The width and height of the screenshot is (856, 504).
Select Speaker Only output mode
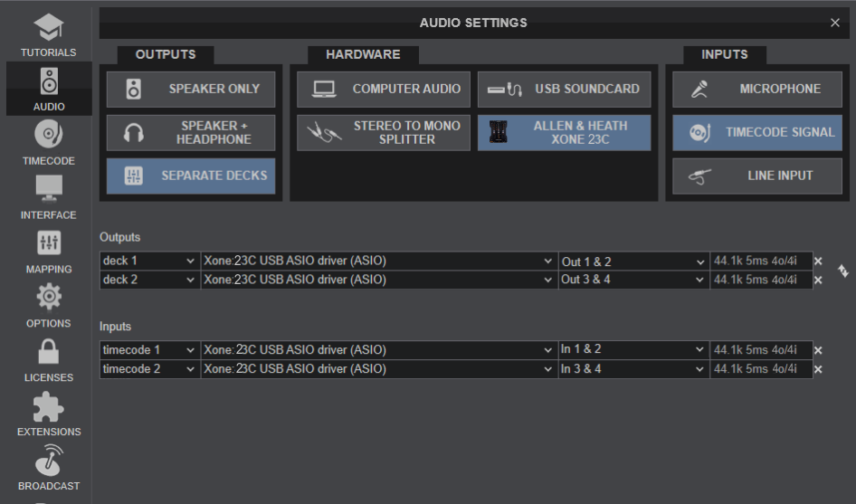click(191, 90)
